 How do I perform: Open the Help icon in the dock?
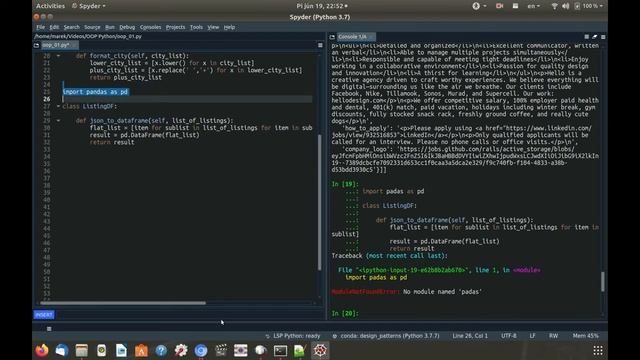pyautogui.click(x=161, y=351)
